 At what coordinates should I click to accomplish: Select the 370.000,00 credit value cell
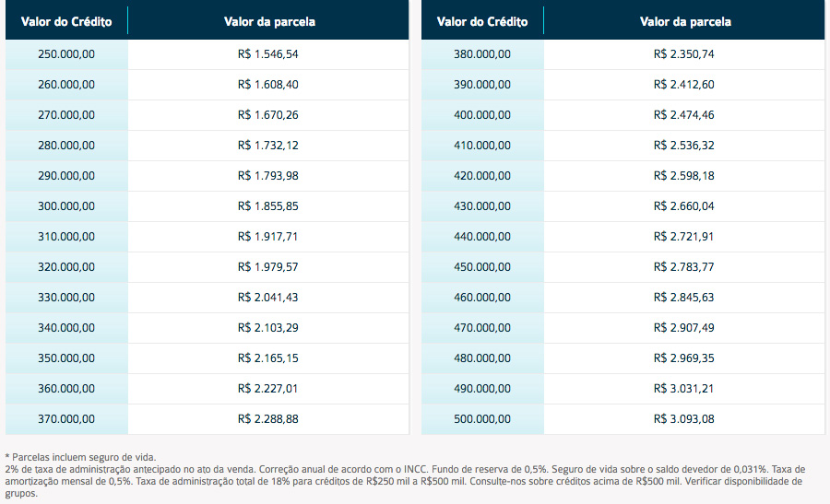(x=66, y=419)
